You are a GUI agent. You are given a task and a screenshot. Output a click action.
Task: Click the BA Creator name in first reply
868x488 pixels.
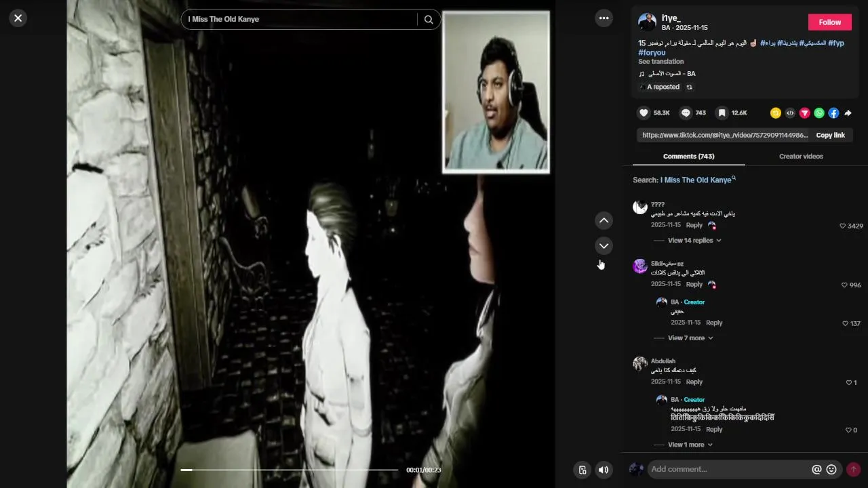[x=688, y=302]
